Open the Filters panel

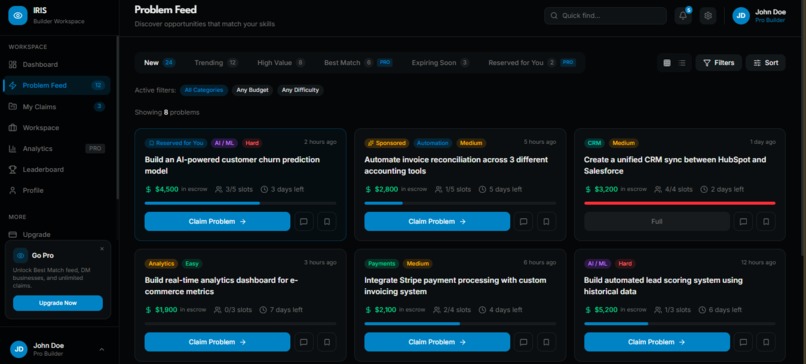(x=719, y=63)
